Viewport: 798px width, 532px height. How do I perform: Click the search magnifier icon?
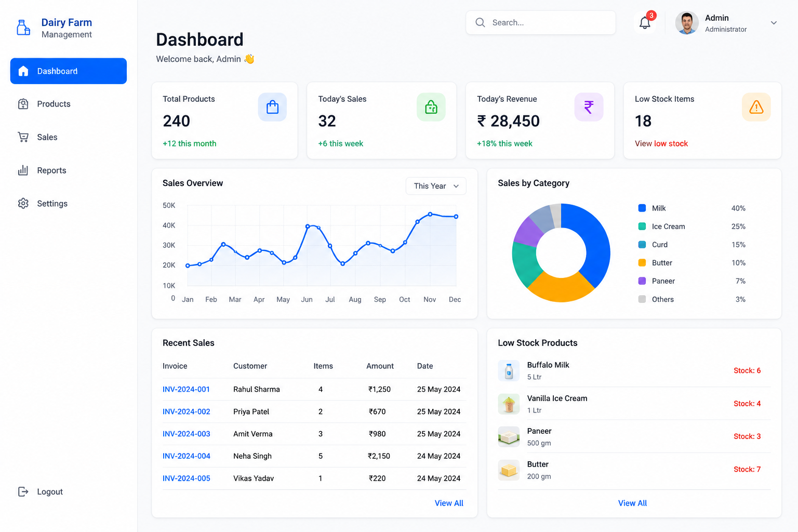[481, 22]
